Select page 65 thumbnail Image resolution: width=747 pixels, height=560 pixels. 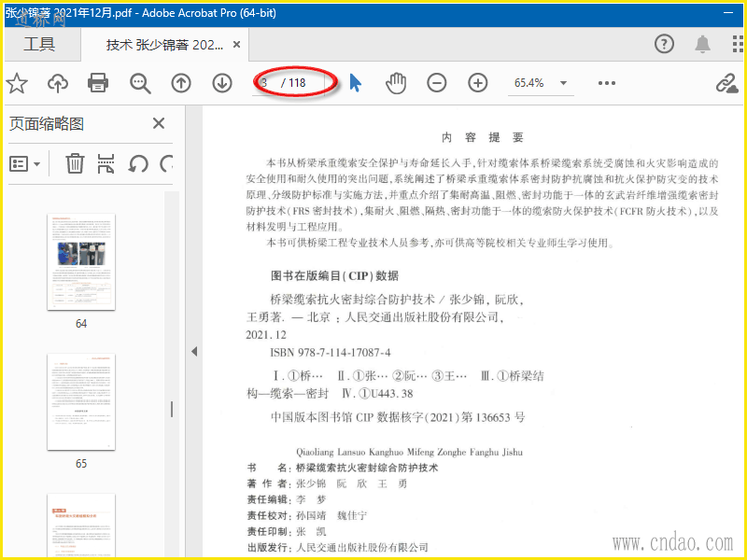point(81,402)
